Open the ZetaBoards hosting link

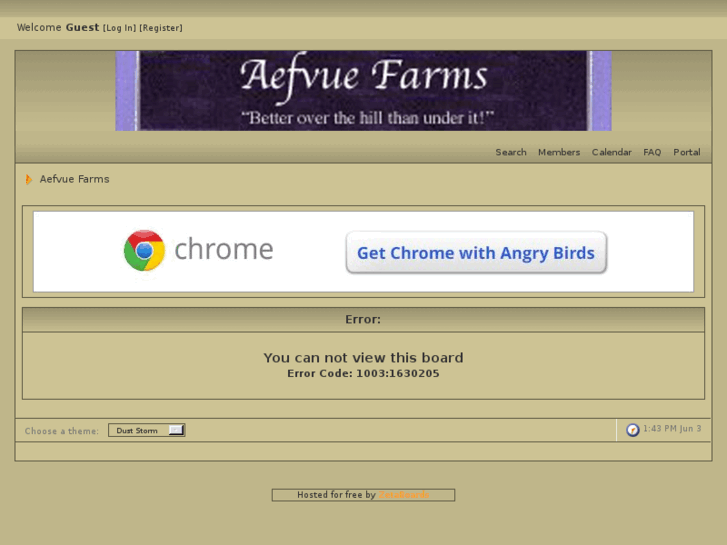[403, 495]
